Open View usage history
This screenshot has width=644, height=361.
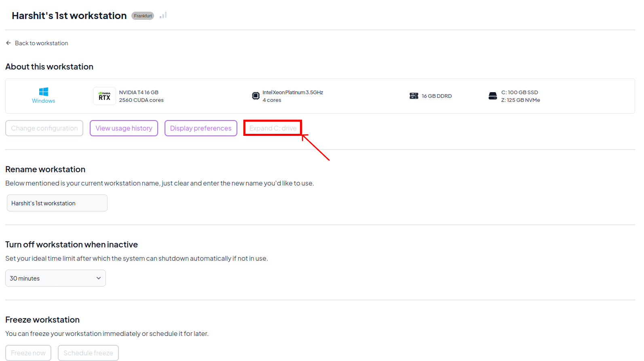coord(124,128)
